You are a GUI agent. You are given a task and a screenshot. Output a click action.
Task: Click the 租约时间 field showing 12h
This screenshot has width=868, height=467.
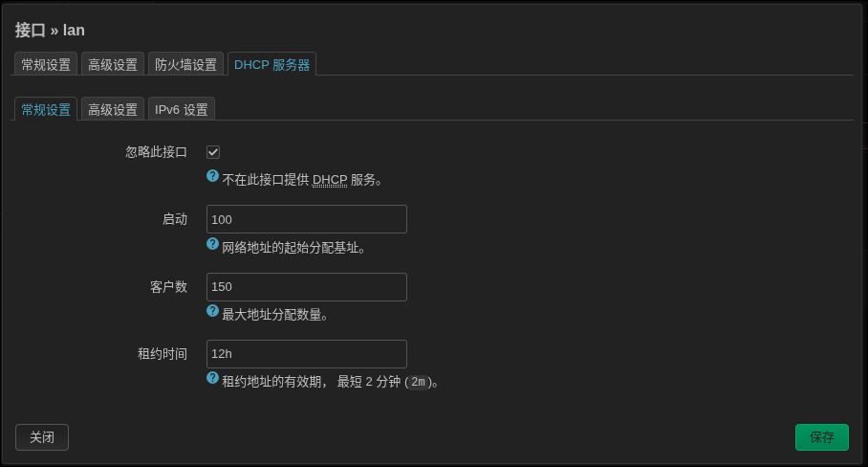coord(306,354)
